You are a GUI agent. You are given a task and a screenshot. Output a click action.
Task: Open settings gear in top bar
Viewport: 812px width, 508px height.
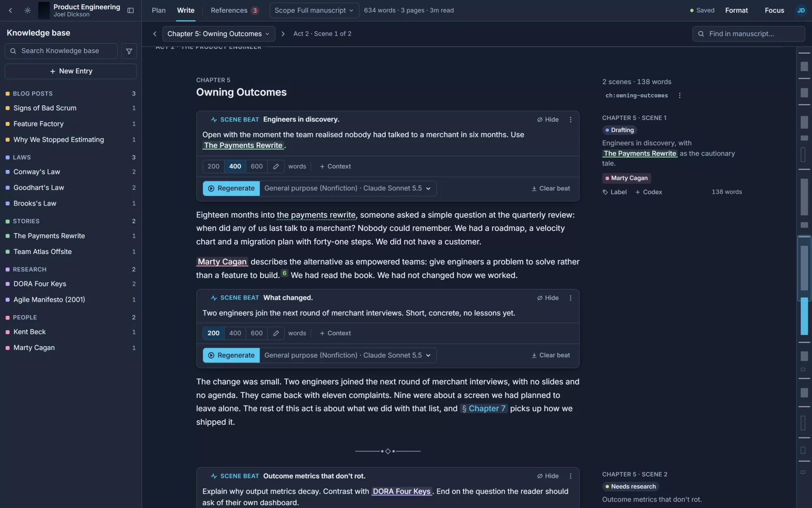point(28,11)
